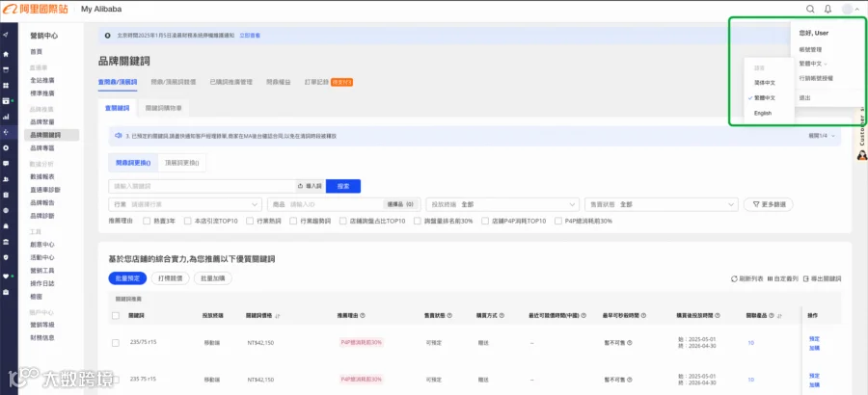Select English in the language menu
The height and width of the screenshot is (395, 868).
[x=762, y=113]
